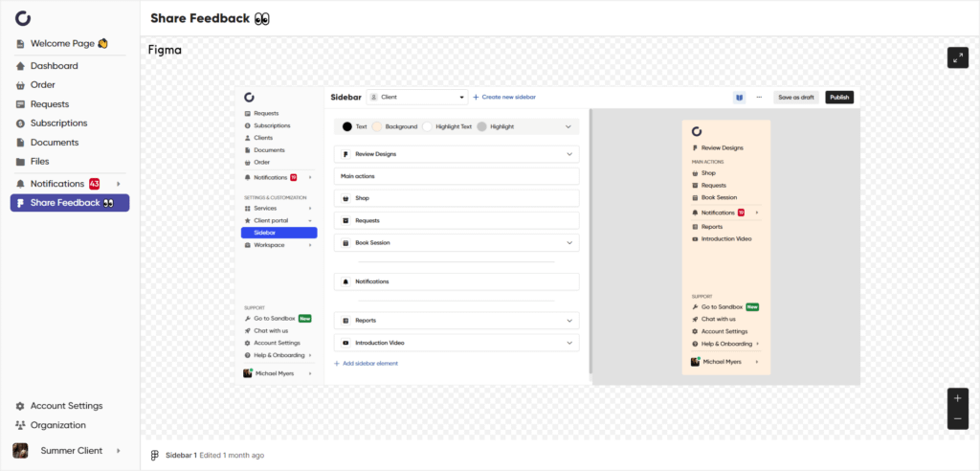
Task: Click the star icon beside Client portal
Action: (x=248, y=221)
